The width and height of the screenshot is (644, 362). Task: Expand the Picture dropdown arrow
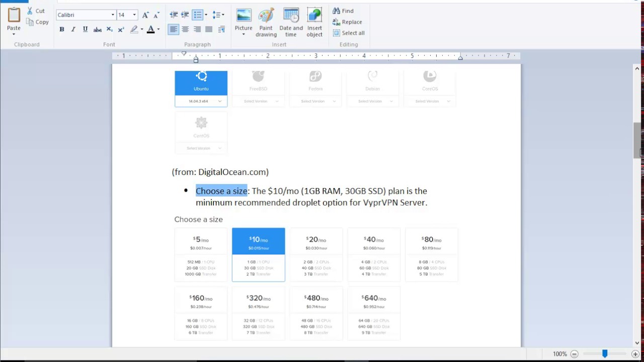pyautogui.click(x=244, y=35)
